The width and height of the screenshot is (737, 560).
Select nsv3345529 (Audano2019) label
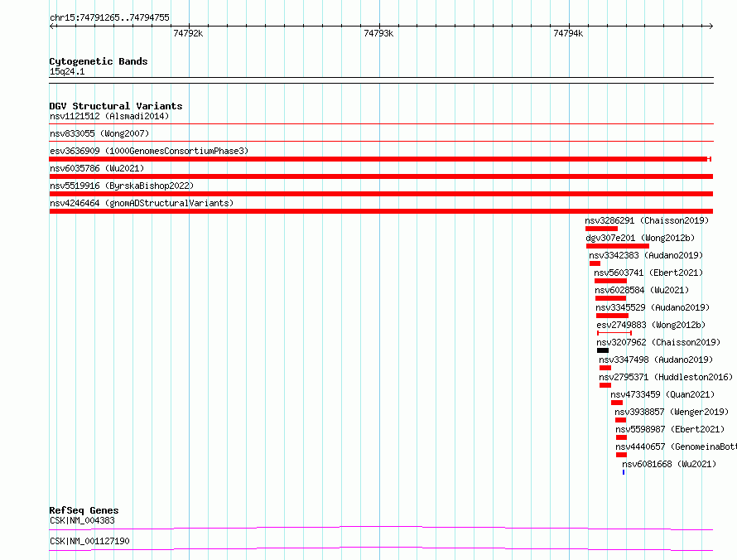(653, 307)
